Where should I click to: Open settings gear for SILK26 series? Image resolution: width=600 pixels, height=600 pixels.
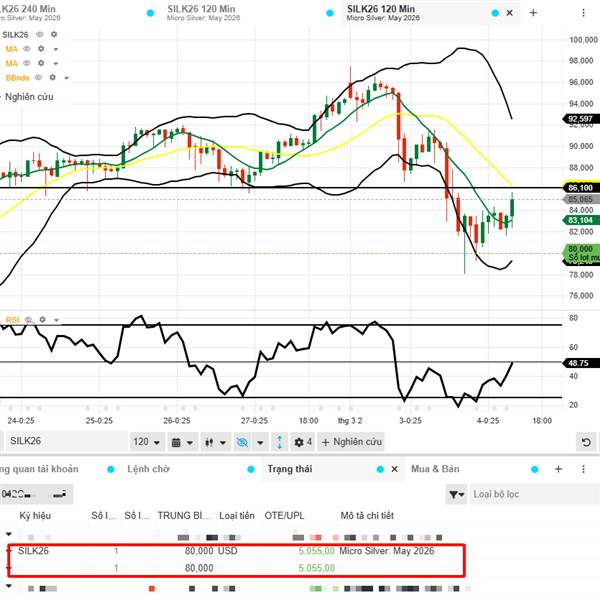54,34
